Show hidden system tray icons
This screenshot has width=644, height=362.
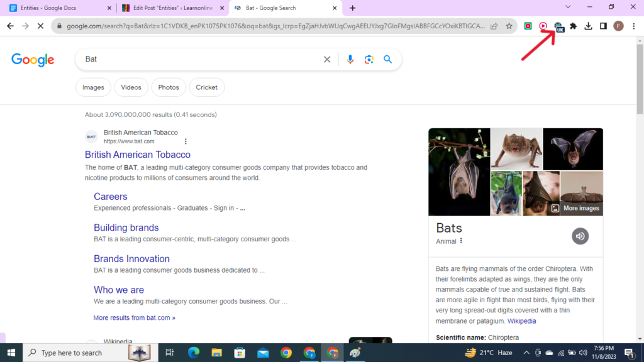click(526, 353)
